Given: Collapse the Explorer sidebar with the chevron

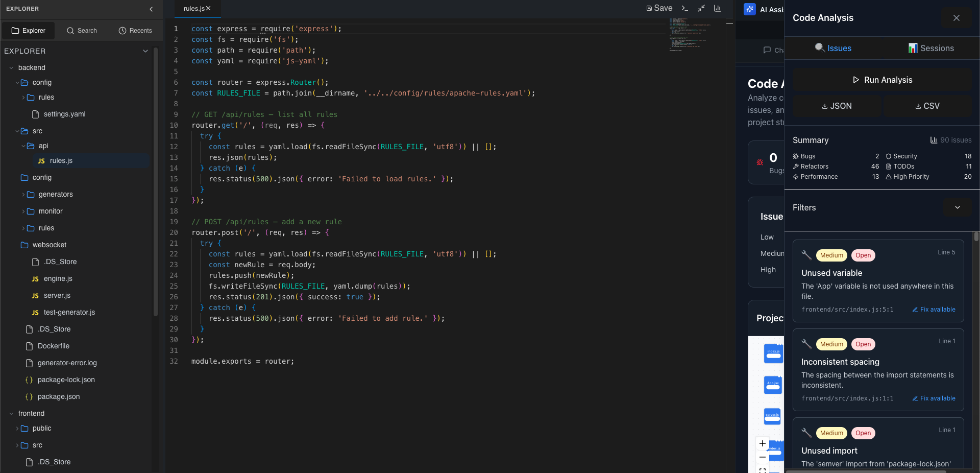Looking at the screenshot, I should click(151, 9).
